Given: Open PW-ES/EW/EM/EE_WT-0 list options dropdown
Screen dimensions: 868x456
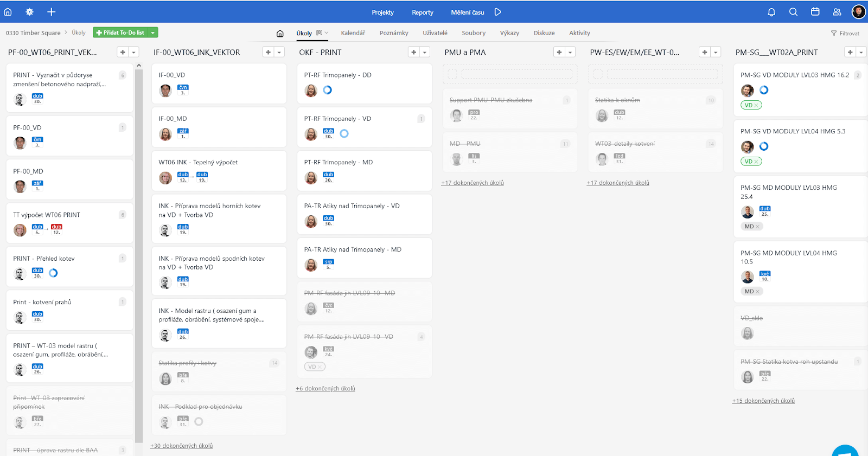Looking at the screenshot, I should coord(716,52).
